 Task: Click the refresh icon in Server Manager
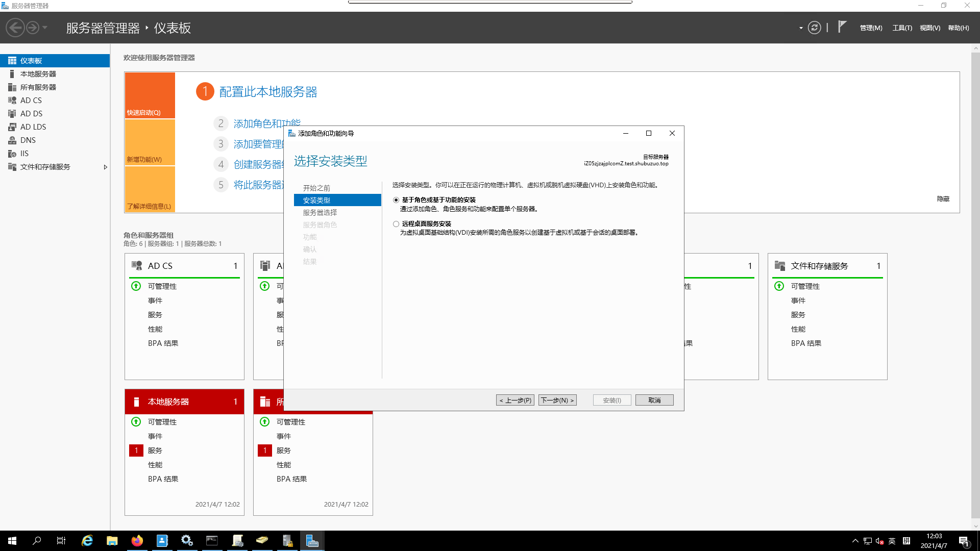pyautogui.click(x=815, y=28)
